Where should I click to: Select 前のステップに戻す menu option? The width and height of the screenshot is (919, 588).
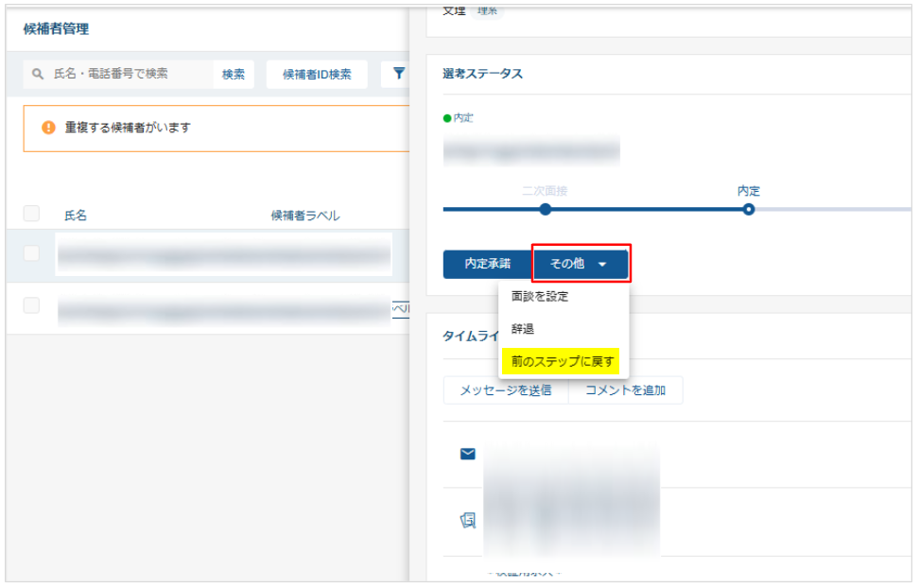[562, 361]
